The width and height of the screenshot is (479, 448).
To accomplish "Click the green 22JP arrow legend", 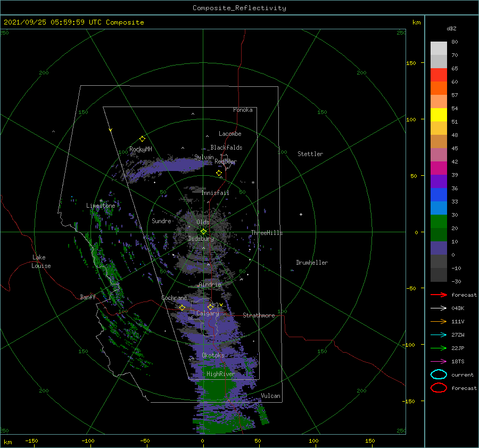I will pos(439,348).
